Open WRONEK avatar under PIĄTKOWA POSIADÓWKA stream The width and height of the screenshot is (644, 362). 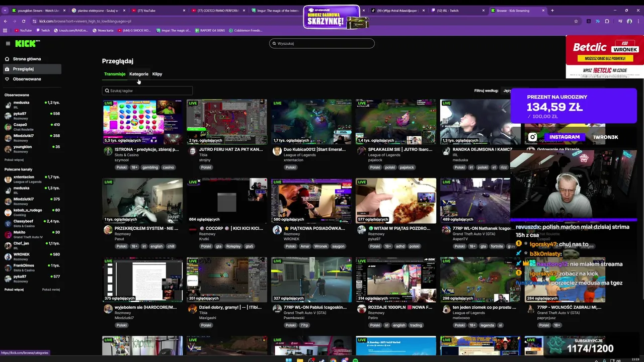tap(277, 230)
